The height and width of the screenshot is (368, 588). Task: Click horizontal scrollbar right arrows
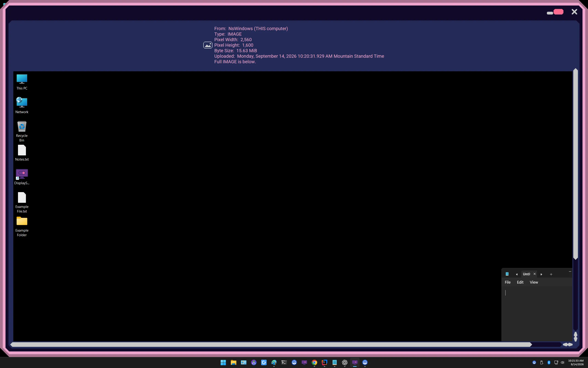(568, 344)
